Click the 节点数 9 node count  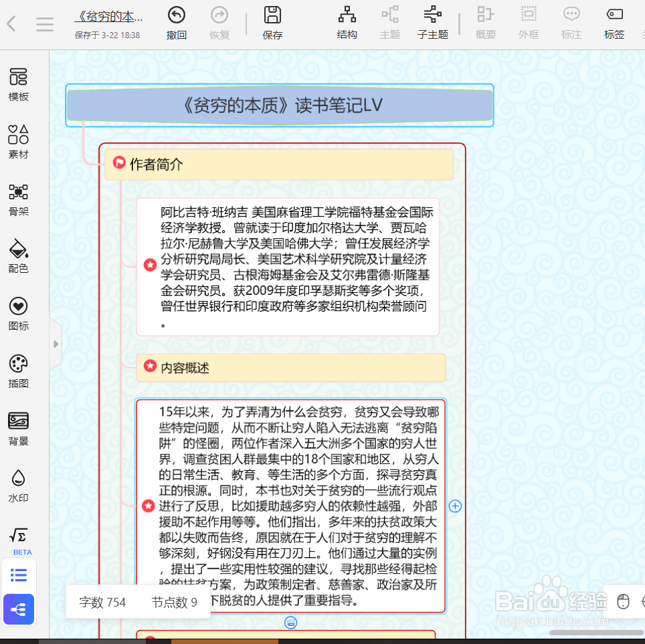(x=175, y=603)
